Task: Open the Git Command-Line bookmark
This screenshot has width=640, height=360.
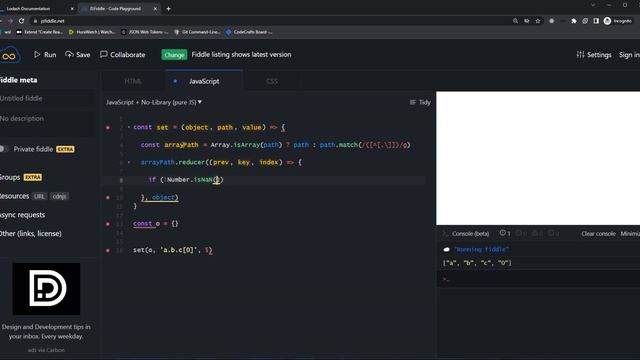Action: click(198, 32)
